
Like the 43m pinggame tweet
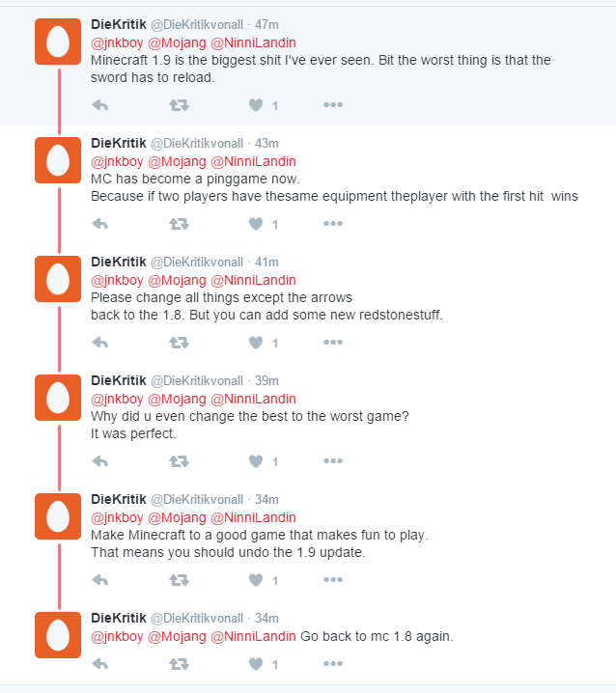click(x=256, y=224)
